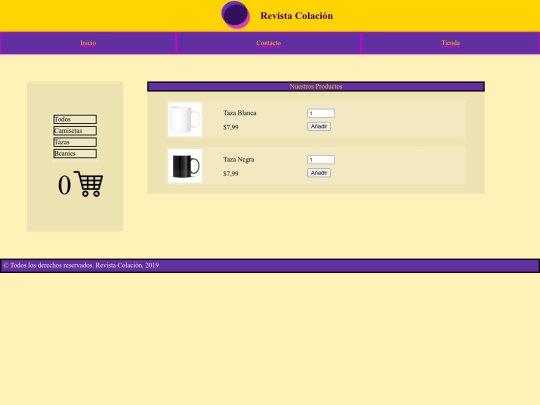Viewport: 540px width, 405px height.
Task: Click the Nuestros Productos heading
Action: 316,86
